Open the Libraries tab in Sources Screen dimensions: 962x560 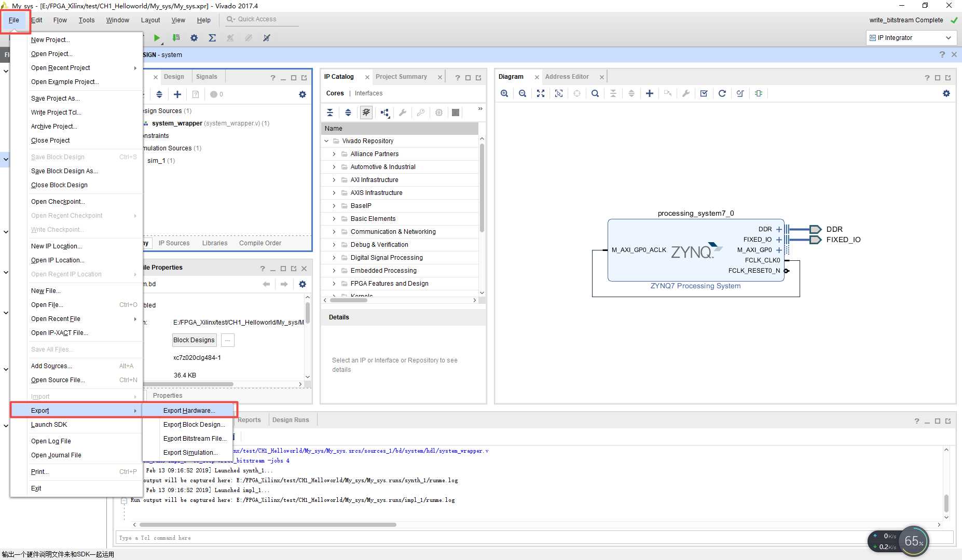point(215,243)
